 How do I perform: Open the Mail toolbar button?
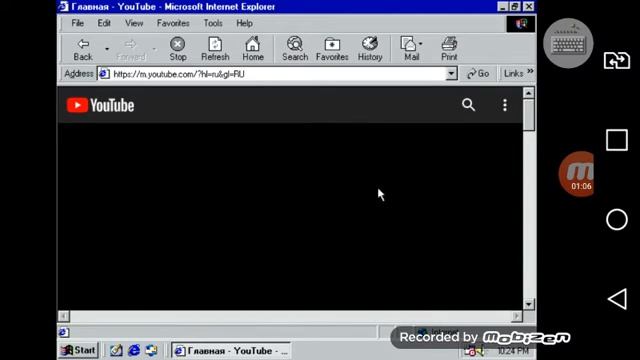coord(411,49)
